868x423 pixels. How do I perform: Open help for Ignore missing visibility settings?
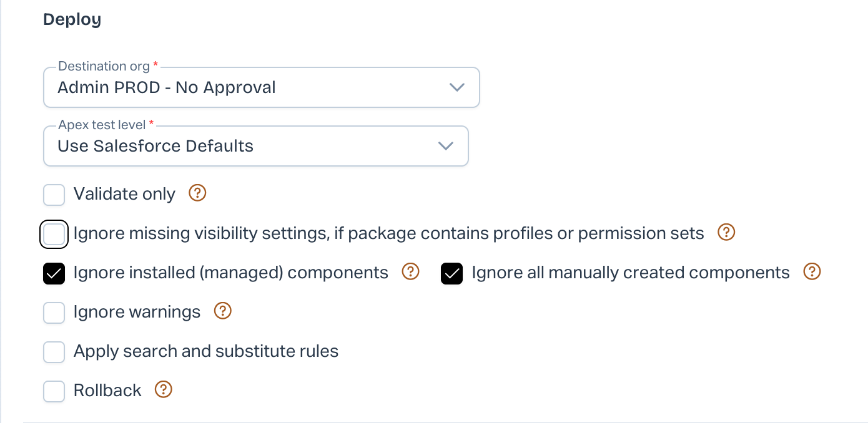[x=726, y=233]
